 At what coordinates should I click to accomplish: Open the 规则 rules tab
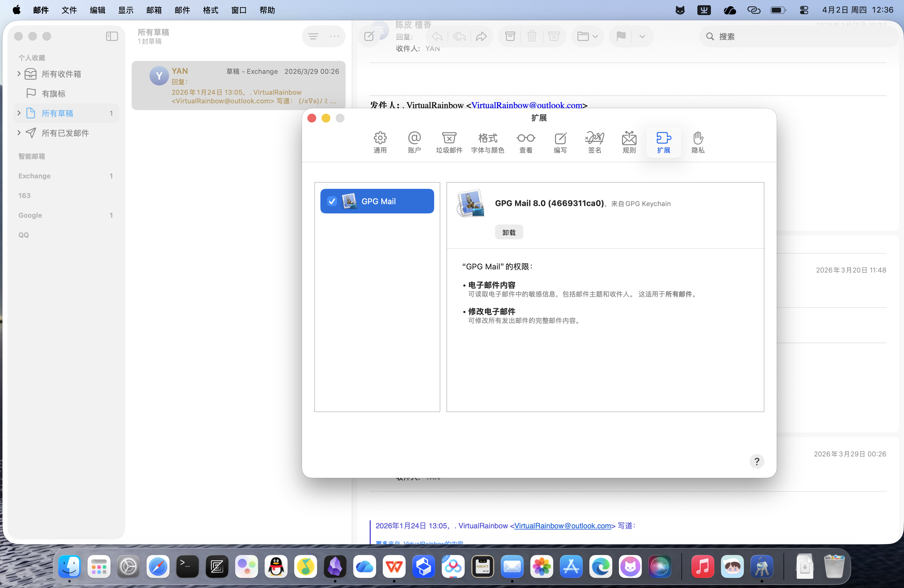pos(629,142)
